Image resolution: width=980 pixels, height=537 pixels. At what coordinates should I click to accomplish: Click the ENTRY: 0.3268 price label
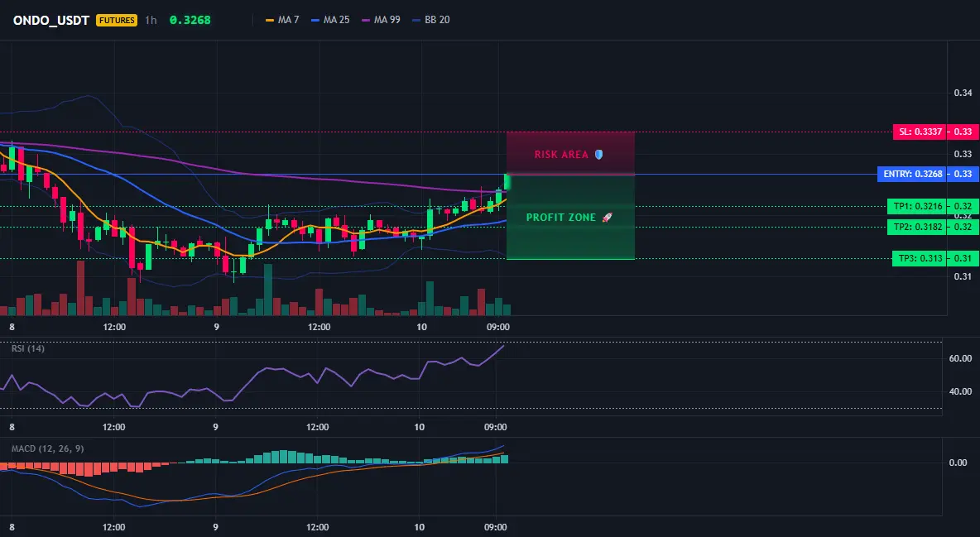click(x=912, y=174)
